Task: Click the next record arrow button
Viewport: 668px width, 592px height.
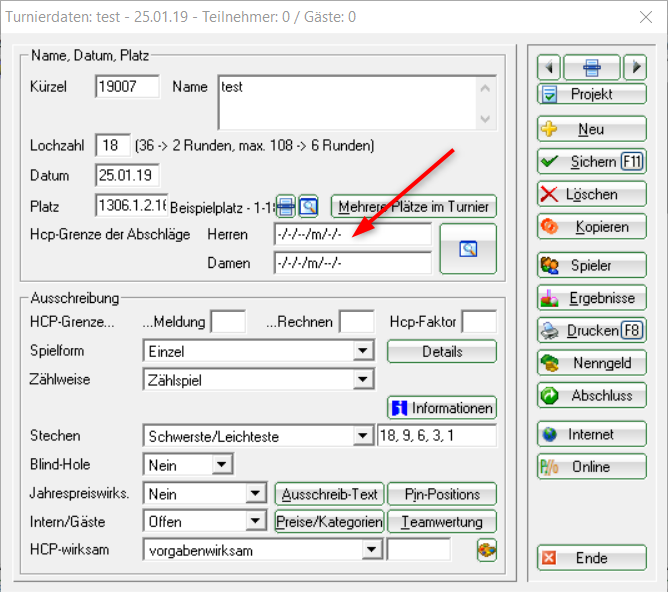Action: tap(635, 68)
